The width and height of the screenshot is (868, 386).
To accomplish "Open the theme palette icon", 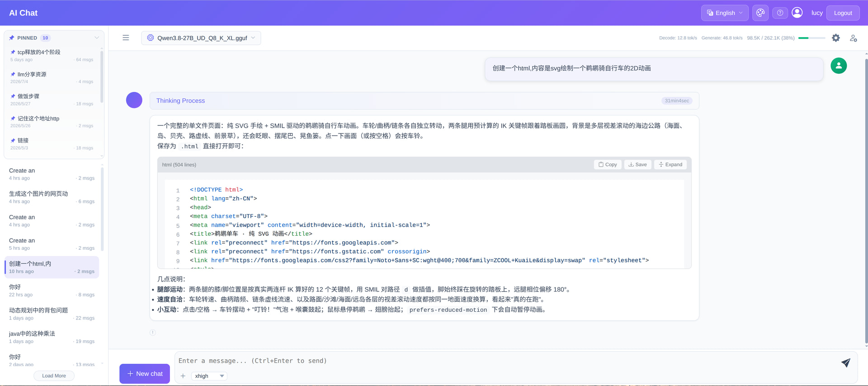I will click(x=760, y=13).
